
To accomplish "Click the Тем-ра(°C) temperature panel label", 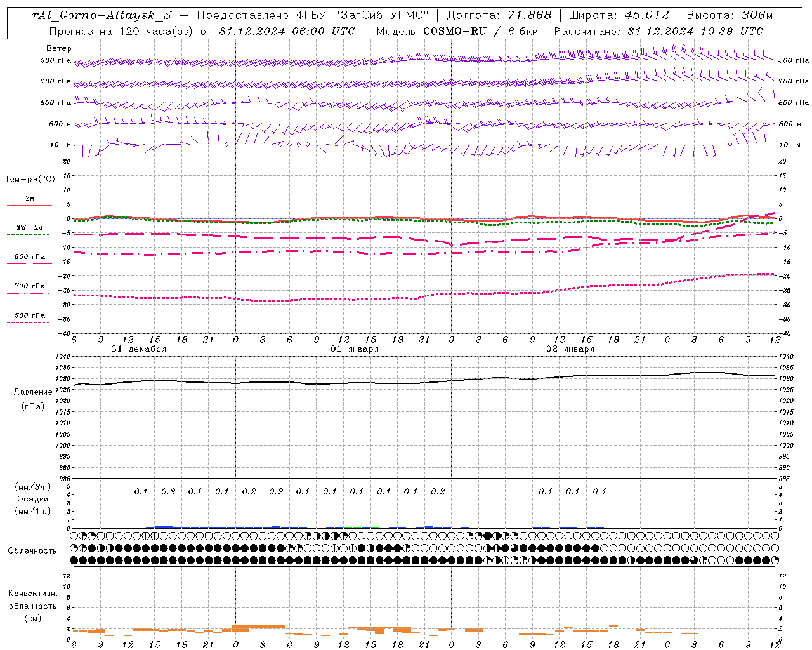I will click(x=30, y=180).
